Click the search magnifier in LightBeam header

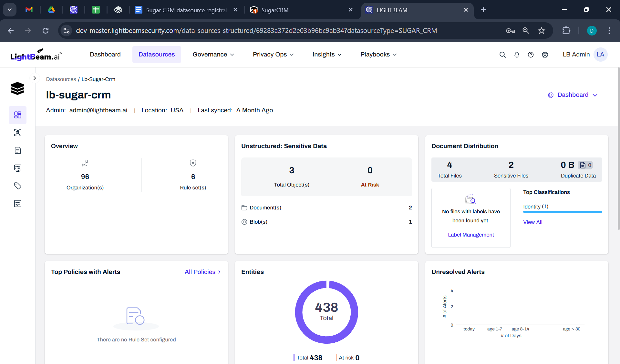coord(502,55)
